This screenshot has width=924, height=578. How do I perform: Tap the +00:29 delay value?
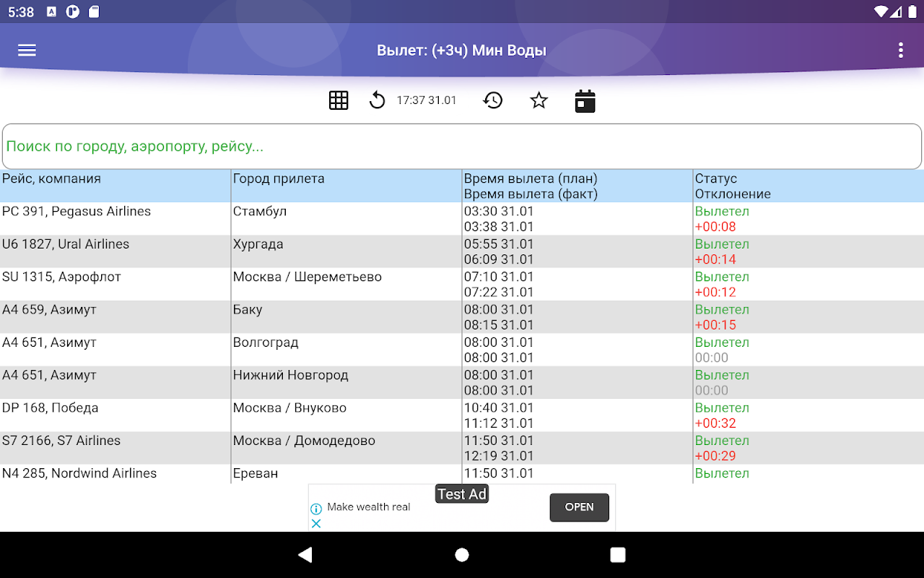pos(715,456)
